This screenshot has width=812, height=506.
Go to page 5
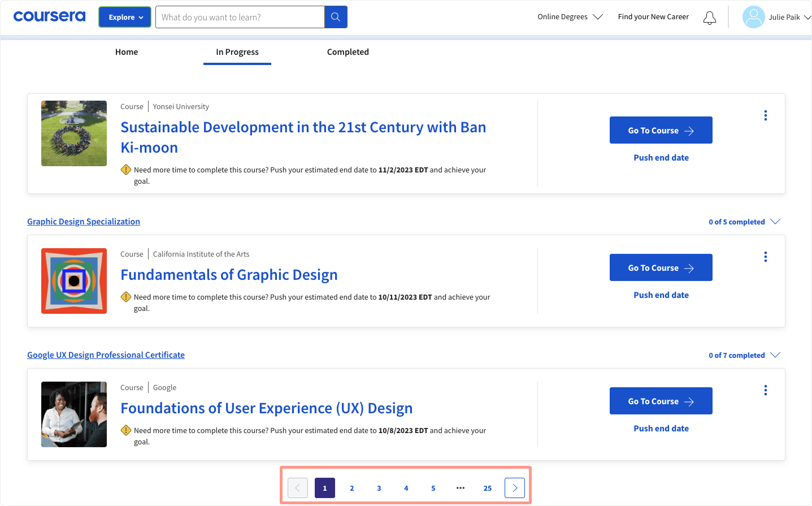(x=433, y=488)
